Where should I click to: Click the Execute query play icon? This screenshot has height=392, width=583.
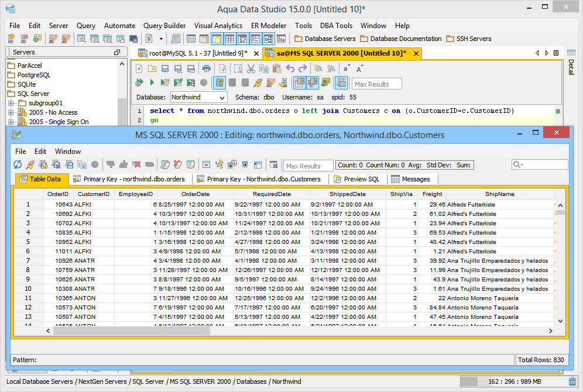click(152, 83)
